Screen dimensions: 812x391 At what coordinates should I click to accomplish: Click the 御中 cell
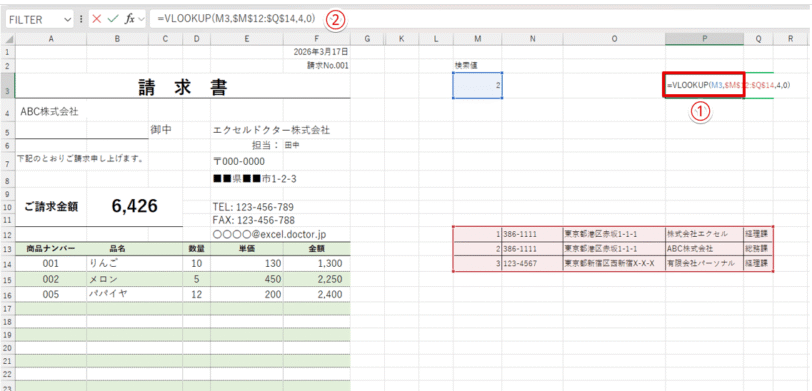[165, 131]
